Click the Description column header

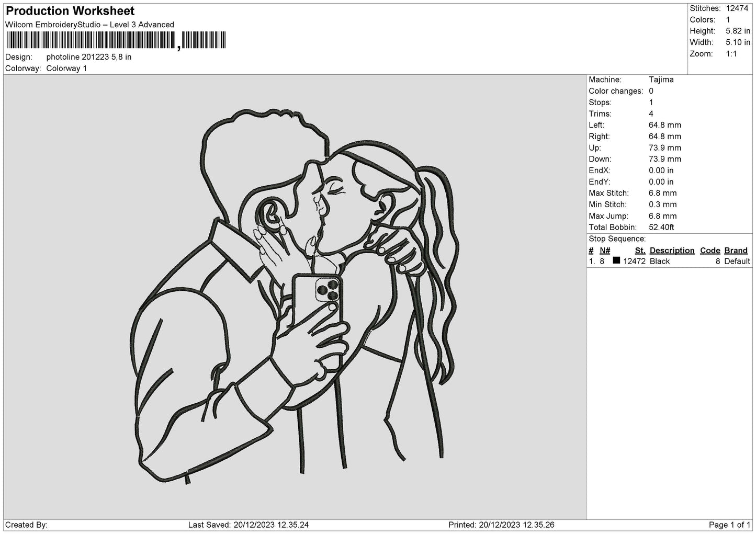(x=672, y=251)
